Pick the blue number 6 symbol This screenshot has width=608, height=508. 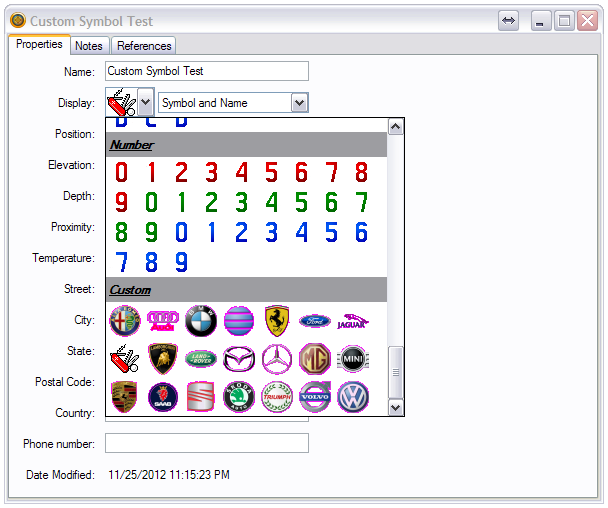[361, 232]
